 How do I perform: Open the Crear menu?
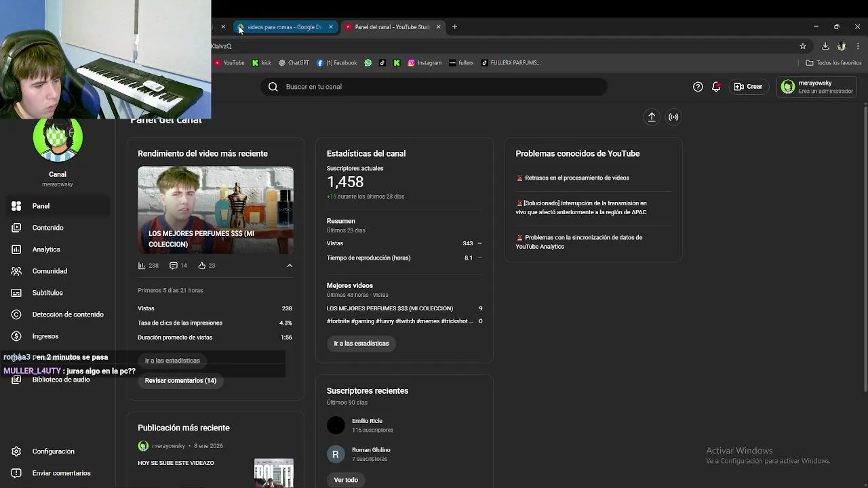pyautogui.click(x=748, y=87)
